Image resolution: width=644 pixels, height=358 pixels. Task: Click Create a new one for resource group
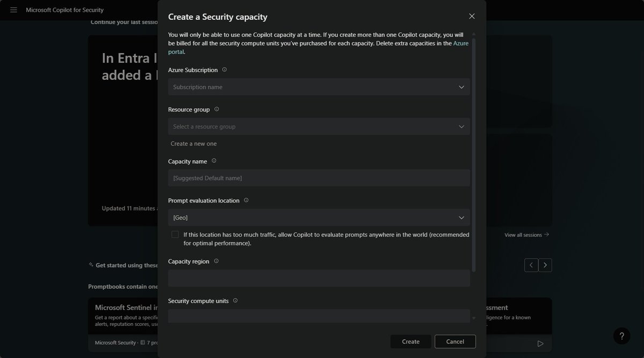(193, 143)
